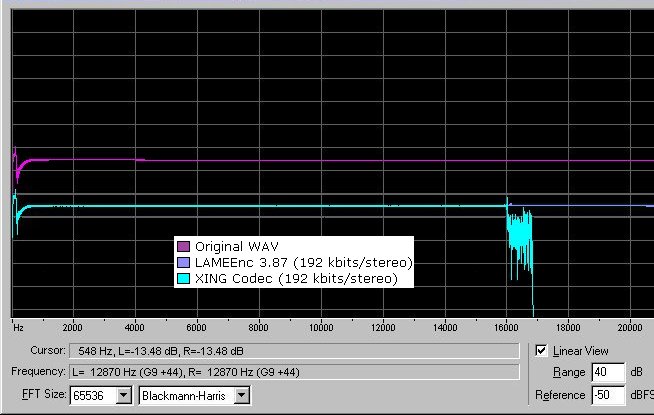Click the 14000 Hz axis label

[445, 327]
